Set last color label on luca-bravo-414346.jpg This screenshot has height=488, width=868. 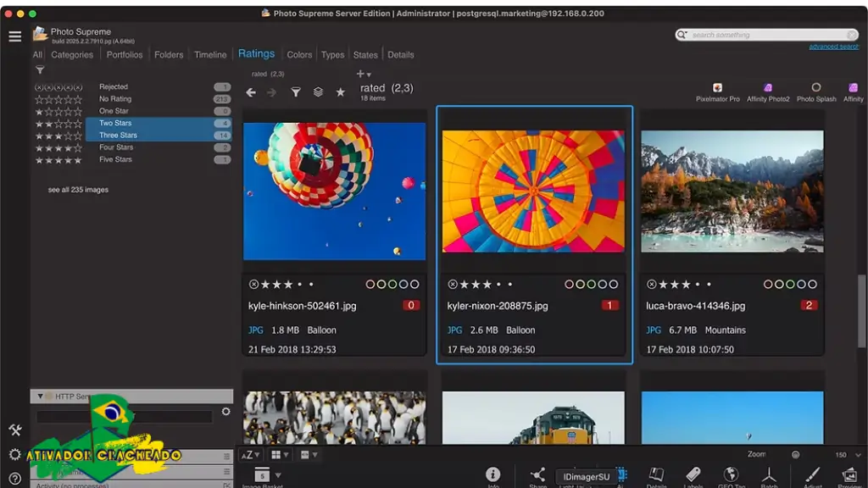[812, 285]
